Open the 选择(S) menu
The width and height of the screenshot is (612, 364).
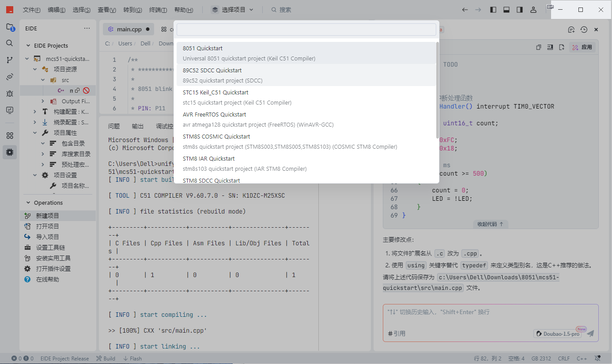tap(81, 10)
